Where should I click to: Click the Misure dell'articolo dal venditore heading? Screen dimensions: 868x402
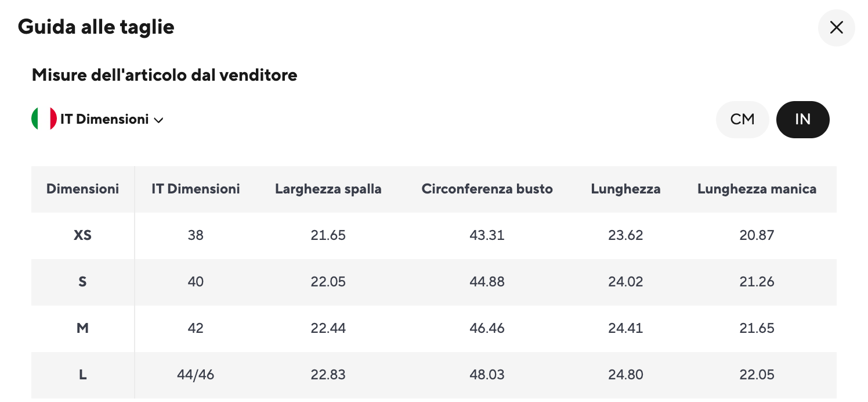pyautogui.click(x=164, y=75)
